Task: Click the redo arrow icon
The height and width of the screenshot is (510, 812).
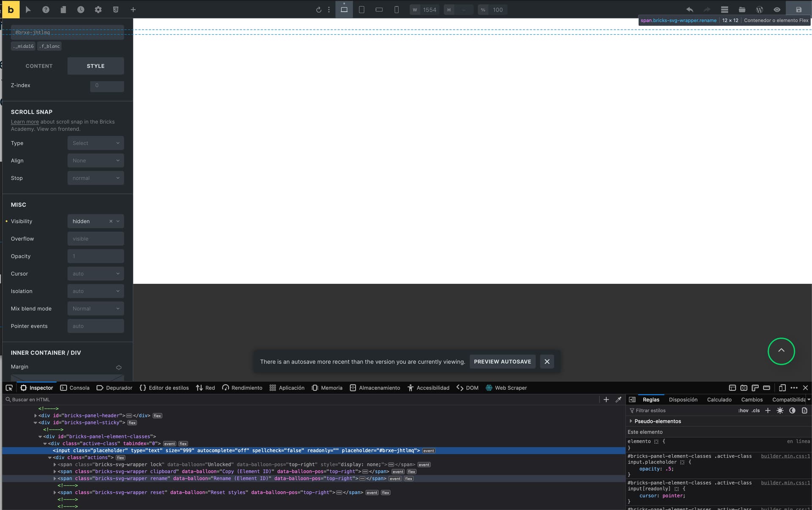Action: [707, 10]
